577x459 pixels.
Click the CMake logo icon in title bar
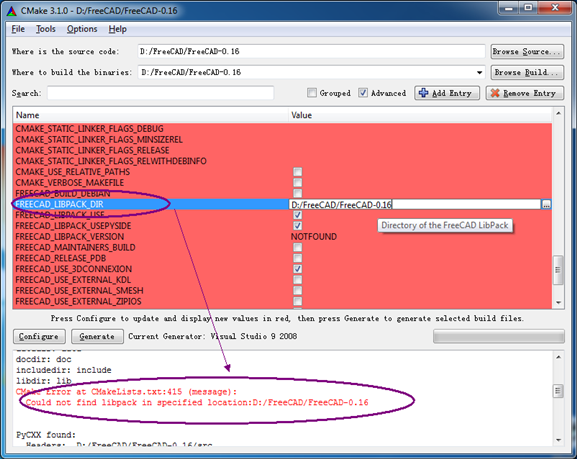point(12,11)
